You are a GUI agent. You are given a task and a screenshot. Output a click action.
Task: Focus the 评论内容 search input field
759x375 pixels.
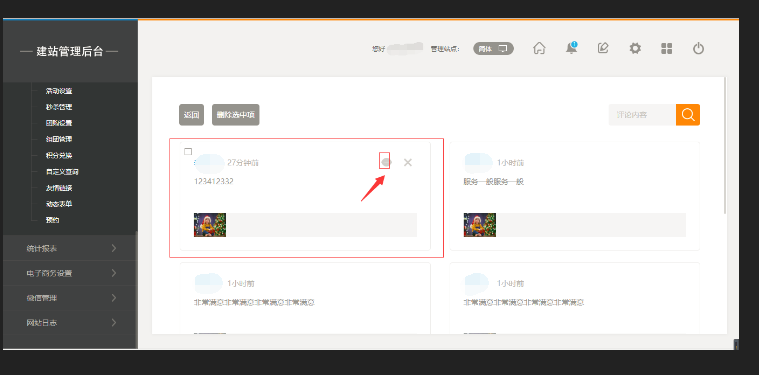click(642, 115)
